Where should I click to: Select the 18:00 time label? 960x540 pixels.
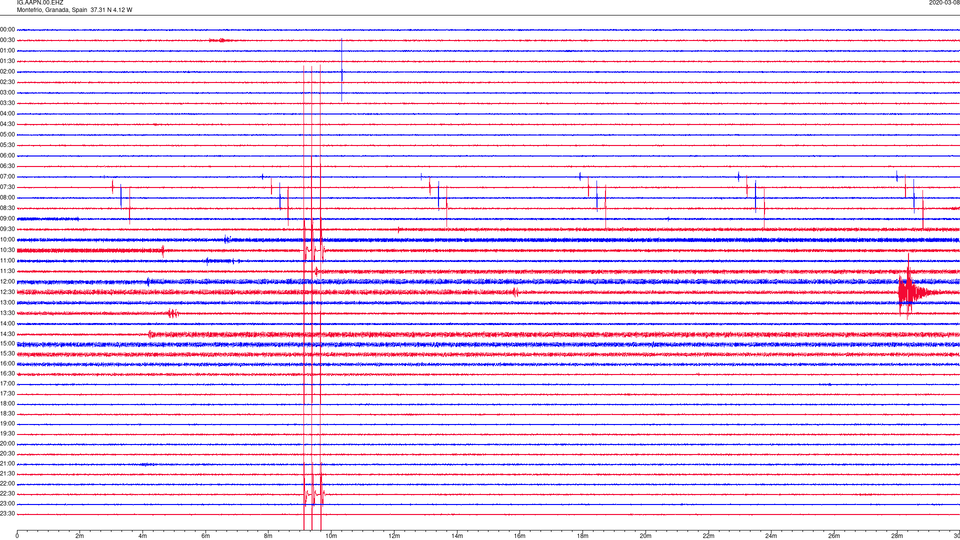tap(7, 404)
